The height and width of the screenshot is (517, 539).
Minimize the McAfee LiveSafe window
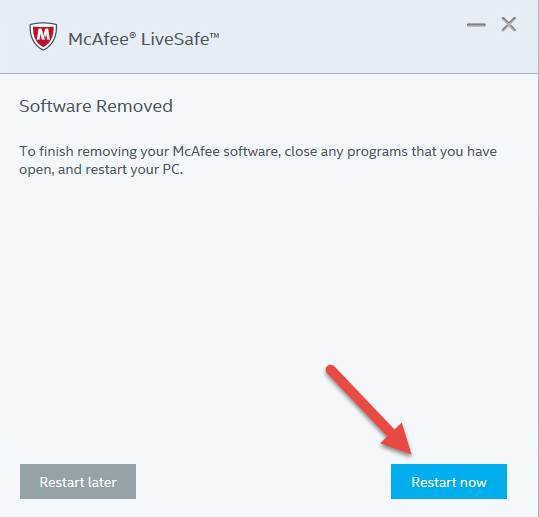476,25
